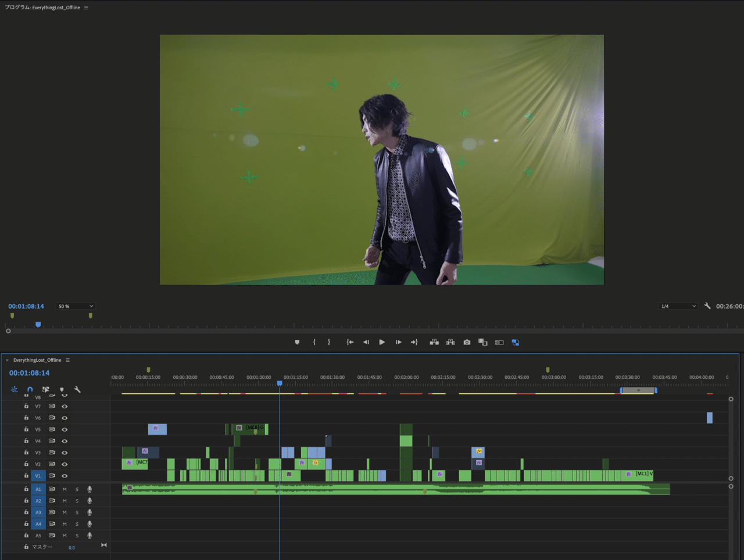
Task: Select track A5 header label
Action: 38,536
